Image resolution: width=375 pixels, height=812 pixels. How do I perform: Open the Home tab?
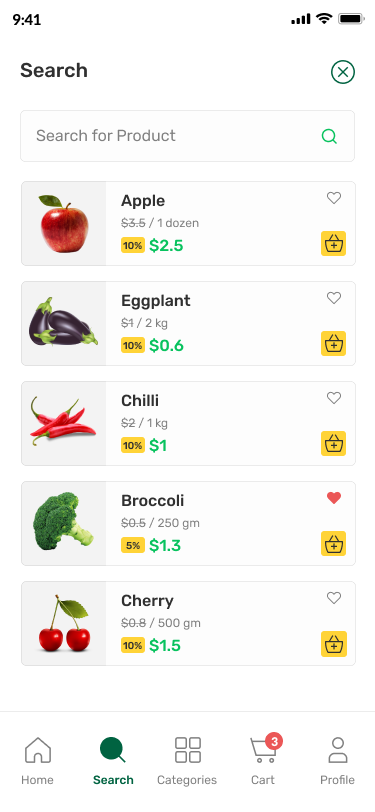[x=37, y=761]
